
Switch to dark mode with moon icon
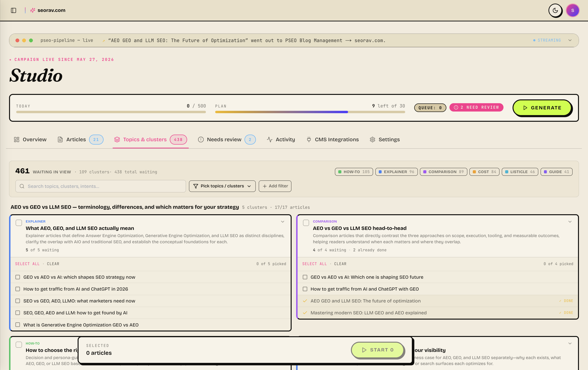click(x=555, y=10)
